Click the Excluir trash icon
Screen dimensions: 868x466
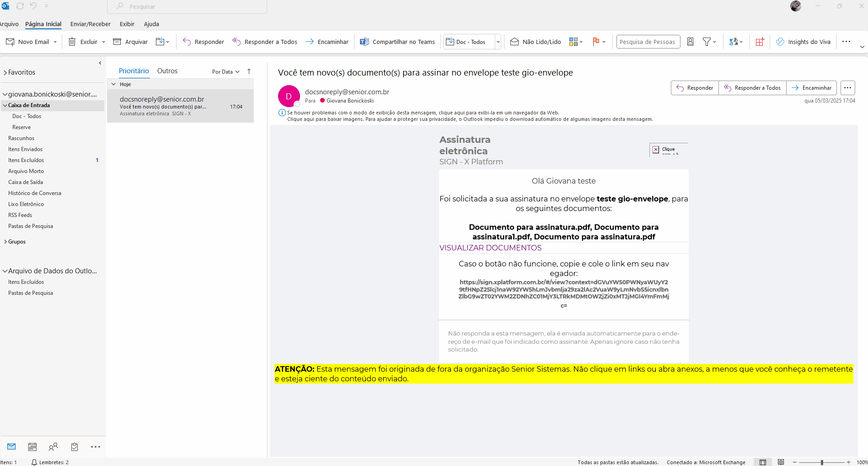pyautogui.click(x=72, y=42)
